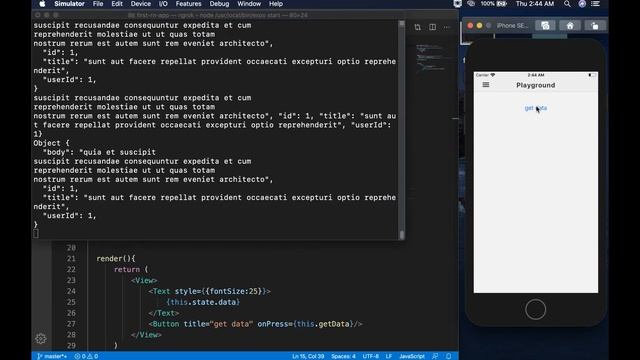Open the Apple menu
This screenshot has width=640, height=360.
(42, 4)
